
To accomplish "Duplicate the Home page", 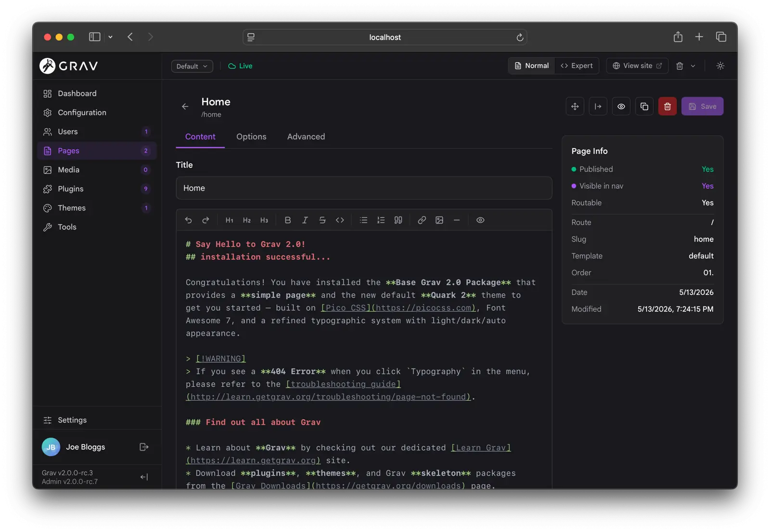I will pyautogui.click(x=644, y=106).
